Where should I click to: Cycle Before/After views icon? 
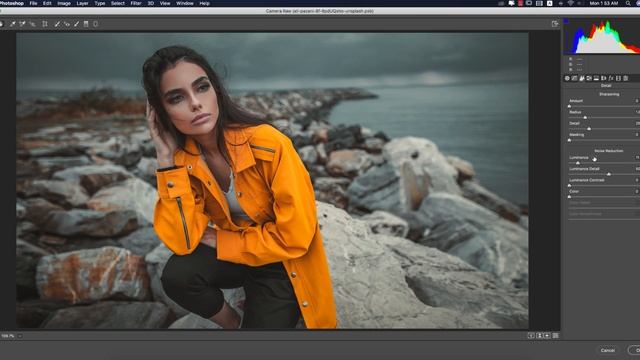click(x=531, y=336)
